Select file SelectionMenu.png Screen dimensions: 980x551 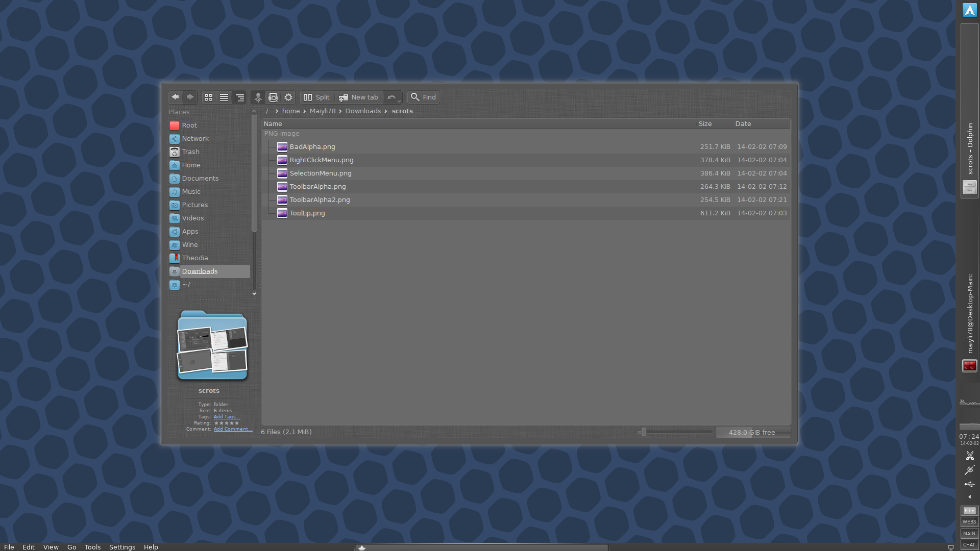point(526,173)
